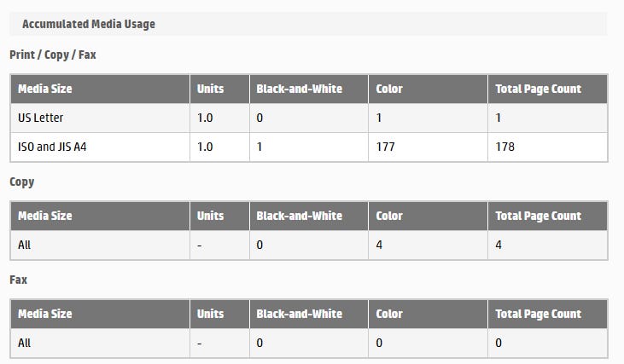Click the Color value in the Copy table row

point(380,245)
